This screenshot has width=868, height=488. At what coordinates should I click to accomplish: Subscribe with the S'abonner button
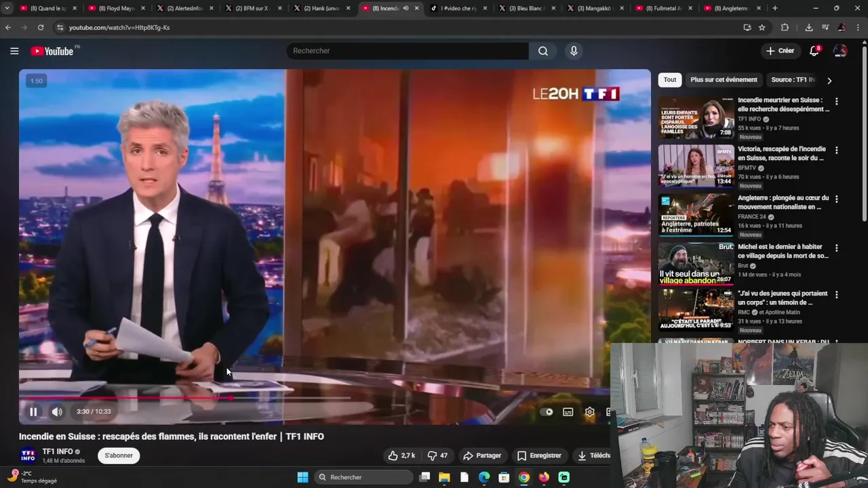coord(119,455)
